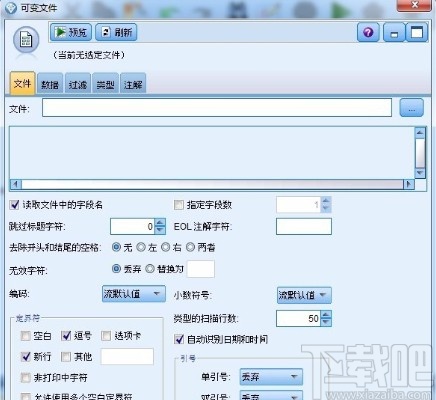The image size is (436, 400).
Task: Click the Preview (预览) button
Action: pos(71,32)
